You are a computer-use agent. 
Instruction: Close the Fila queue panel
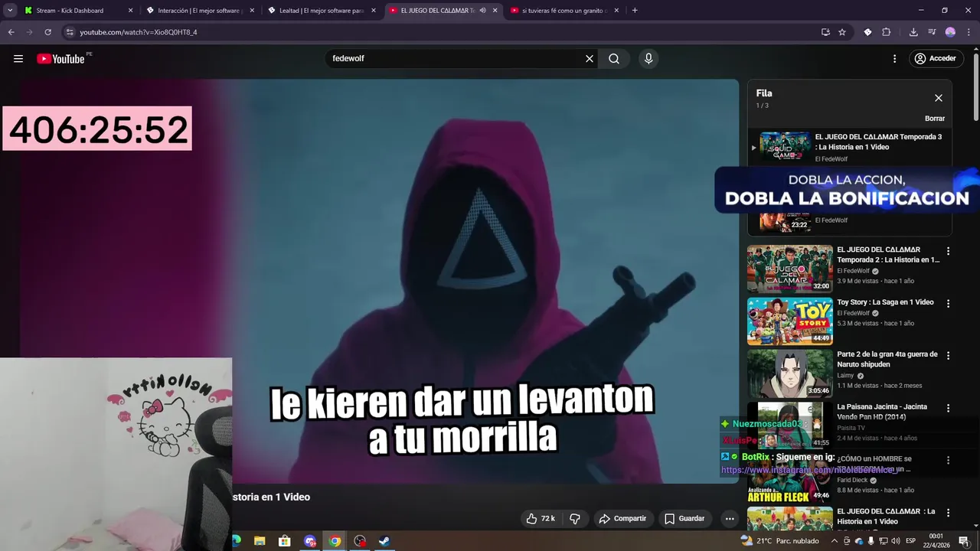[x=938, y=98]
